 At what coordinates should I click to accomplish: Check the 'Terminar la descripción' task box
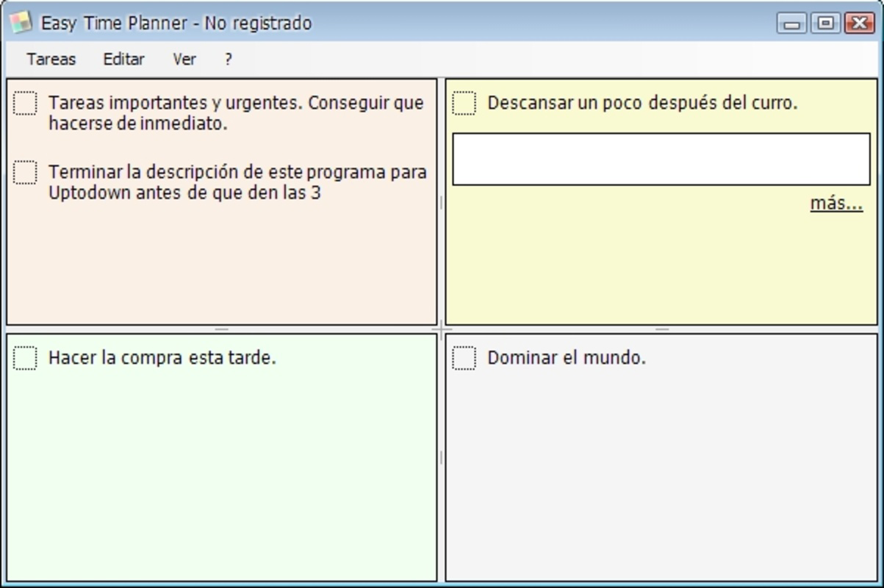[25, 173]
